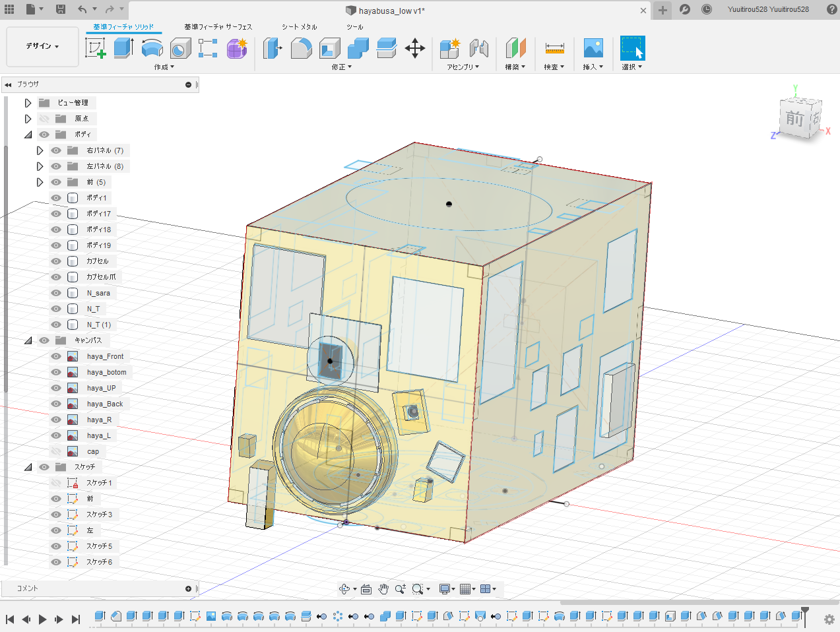Viewport: 840px width, 632px height.
Task: Collapse the ブラウザ panel with arrows
Action: pyautogui.click(x=8, y=84)
